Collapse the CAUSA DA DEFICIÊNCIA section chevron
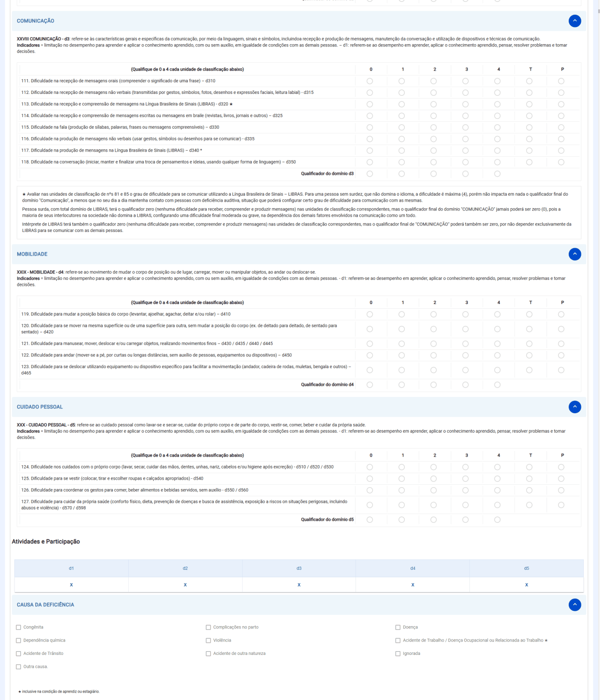The height and width of the screenshot is (700, 600). click(x=574, y=605)
